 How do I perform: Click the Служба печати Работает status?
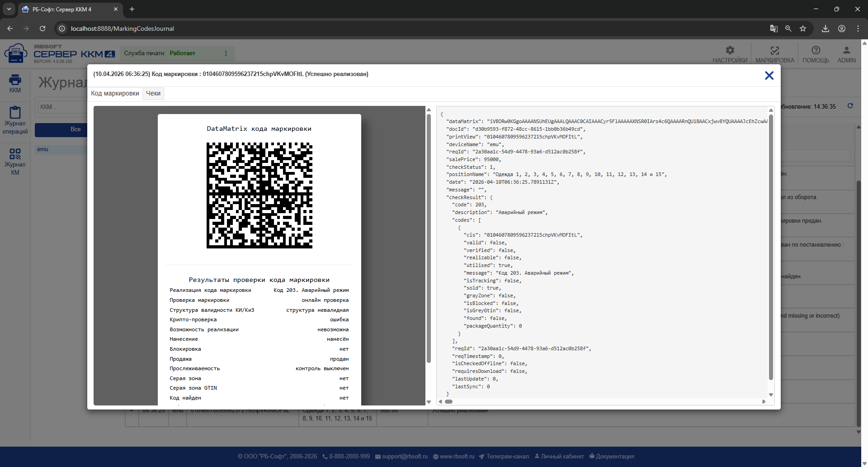click(x=160, y=53)
